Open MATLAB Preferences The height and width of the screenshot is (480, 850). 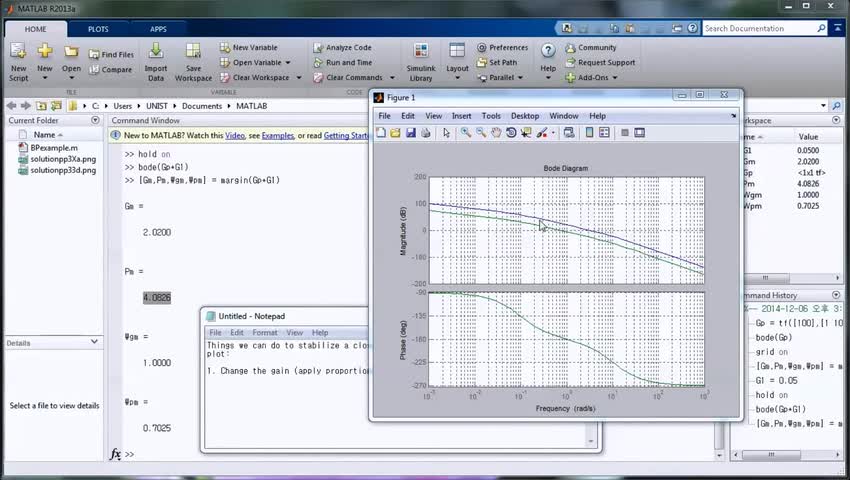click(x=503, y=48)
